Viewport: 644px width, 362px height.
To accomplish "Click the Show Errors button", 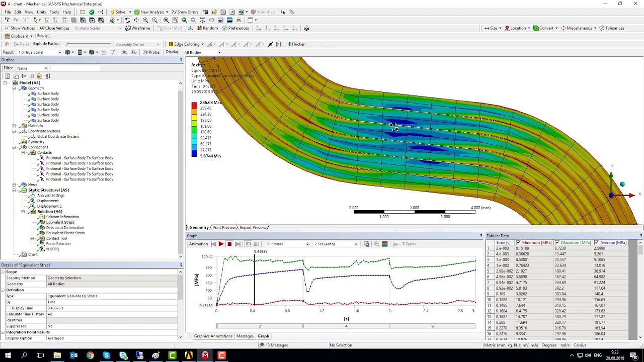I will pyautogui.click(x=185, y=12).
